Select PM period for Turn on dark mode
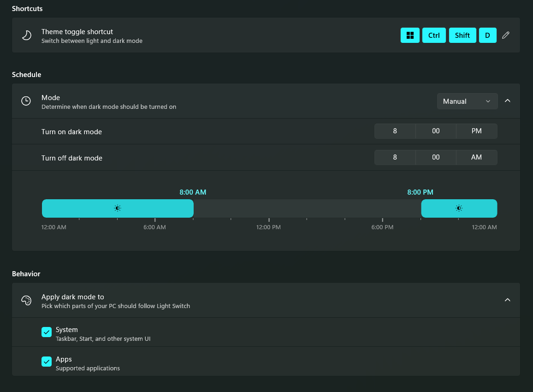 pos(476,131)
